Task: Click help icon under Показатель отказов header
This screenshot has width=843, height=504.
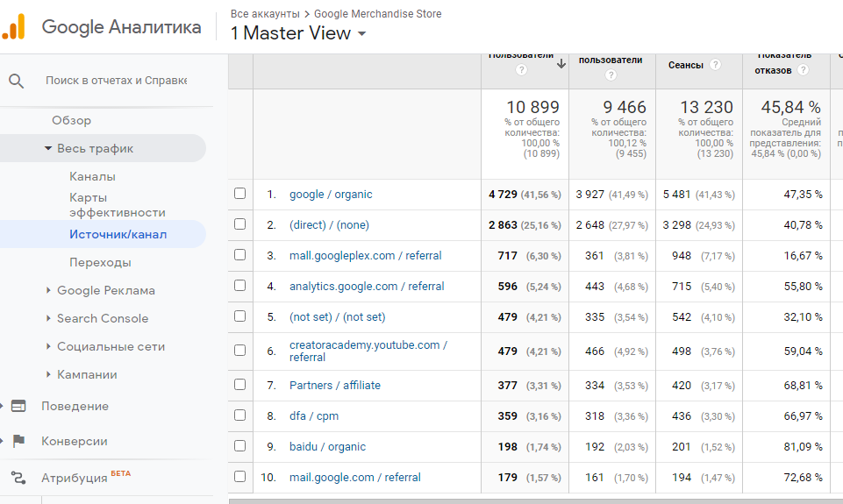Action: point(803,70)
